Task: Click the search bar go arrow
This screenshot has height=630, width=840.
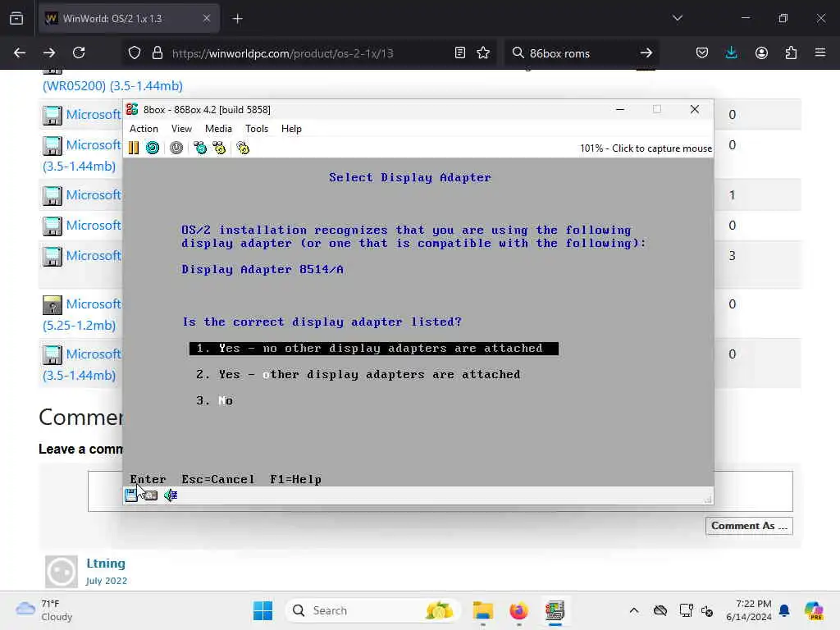Action: (x=646, y=53)
